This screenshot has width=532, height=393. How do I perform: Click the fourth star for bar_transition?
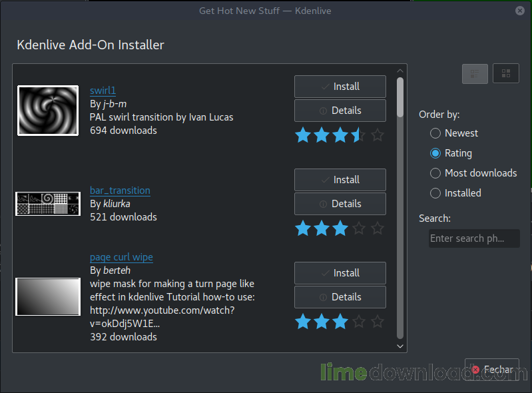tap(359, 228)
